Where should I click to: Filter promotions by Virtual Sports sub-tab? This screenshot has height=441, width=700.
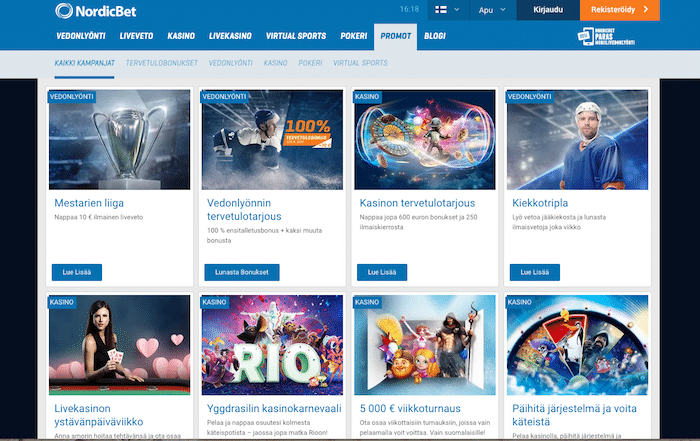tap(360, 63)
